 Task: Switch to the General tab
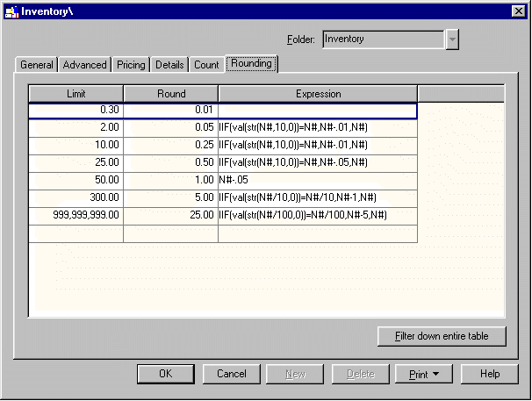click(37, 65)
